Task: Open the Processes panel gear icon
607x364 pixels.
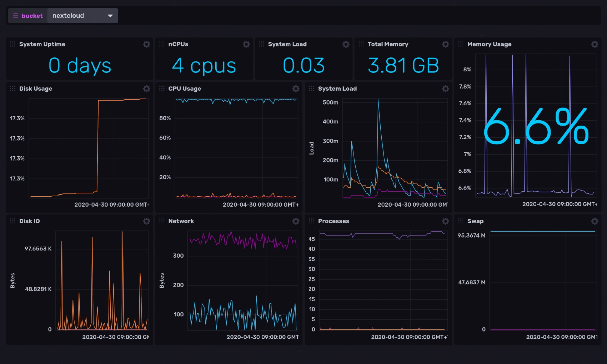Action: (445, 221)
